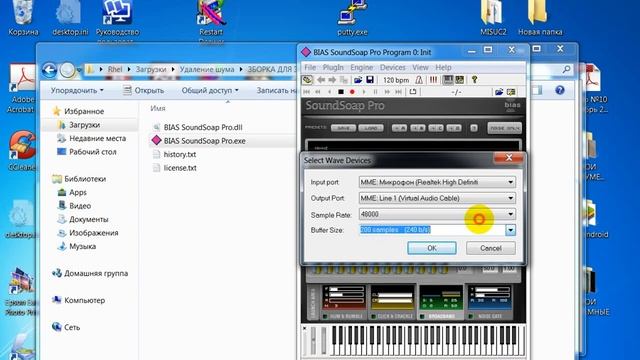Screen dimensions: 640x360
Task: Click the left arrow previous plugin icon
Action: coord(321,80)
